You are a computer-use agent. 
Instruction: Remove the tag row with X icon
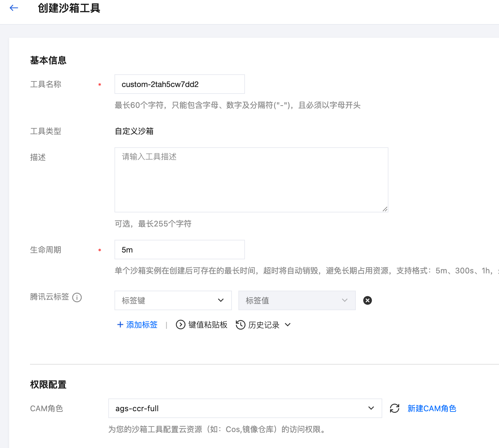pyautogui.click(x=367, y=300)
